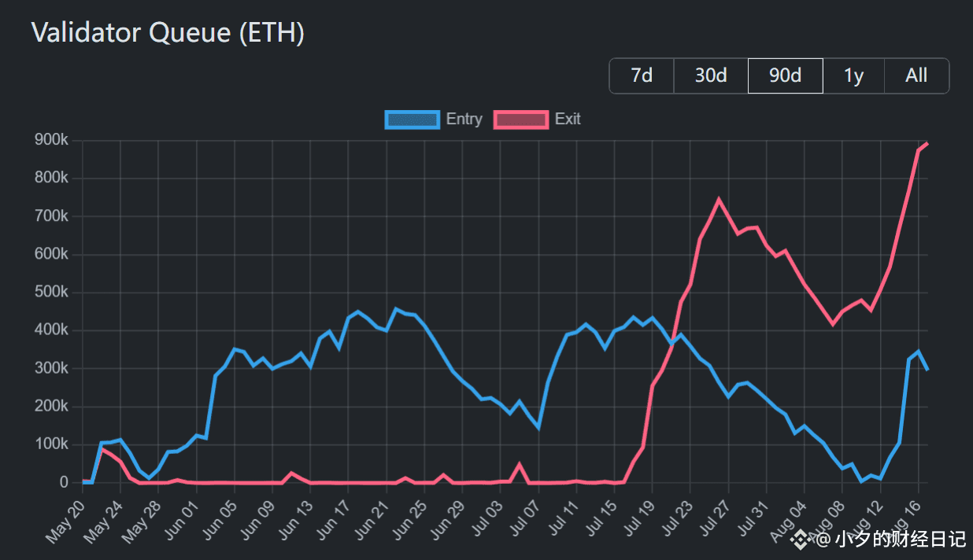Click the 900k y-axis label
Screen dimensions: 973x560
coord(51,140)
